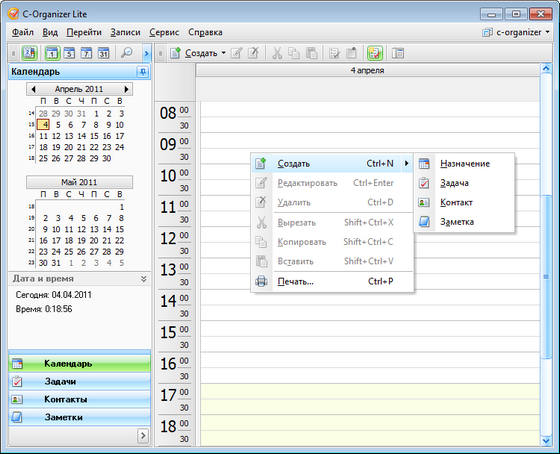Collapse the Дата и время panel
560x454 pixels.
point(144,279)
